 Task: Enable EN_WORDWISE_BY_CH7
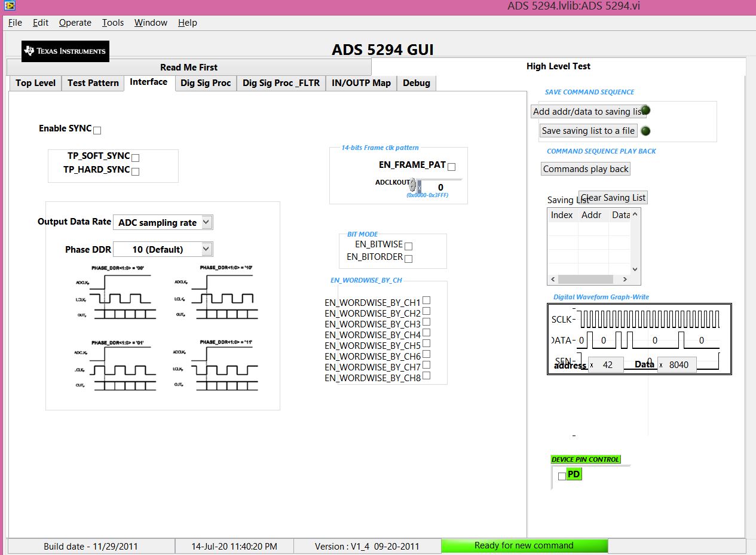click(x=427, y=365)
